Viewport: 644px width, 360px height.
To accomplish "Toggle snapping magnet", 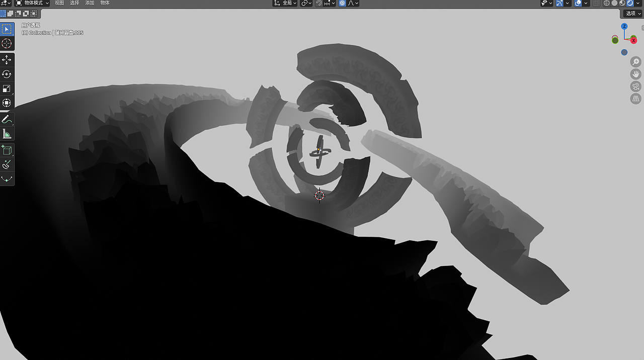I will tap(319, 3).
